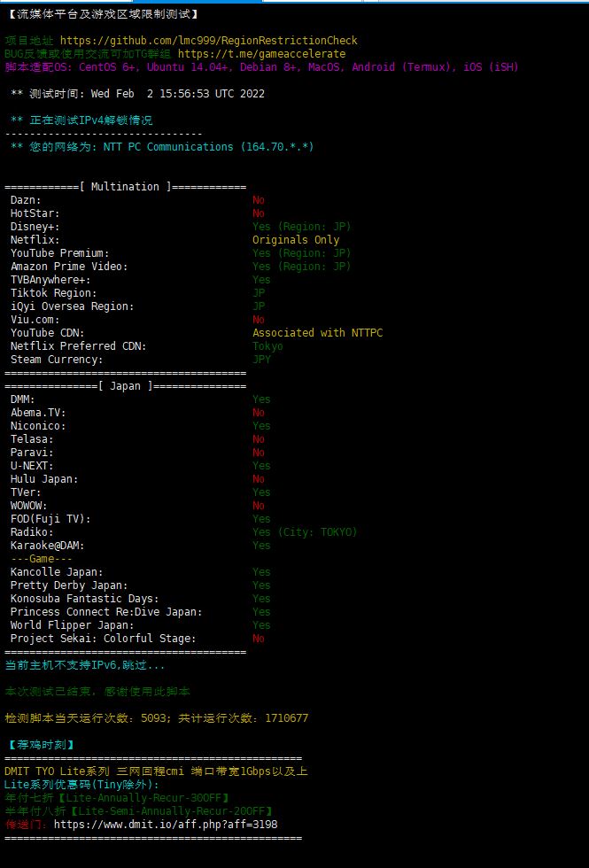Click the Disney+ Yes (Region: JP) result

(x=302, y=227)
